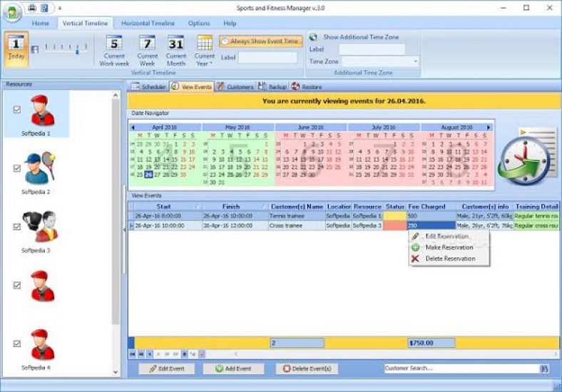Click the red status cell of Cross trainee
Image resolution: width=562 pixels, height=392 pixels.
tap(394, 225)
